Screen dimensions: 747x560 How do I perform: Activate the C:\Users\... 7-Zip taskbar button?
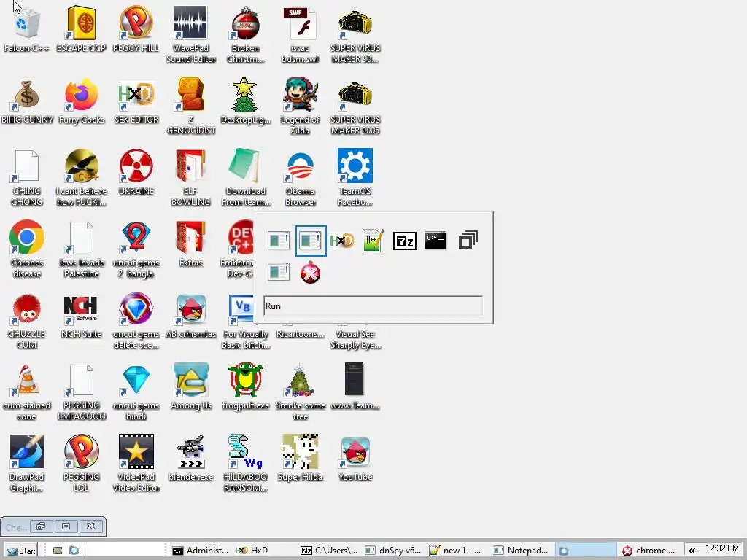(x=329, y=551)
